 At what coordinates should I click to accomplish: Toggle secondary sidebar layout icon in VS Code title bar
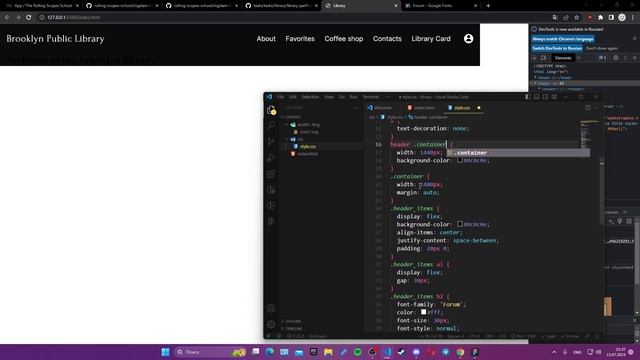coord(545,97)
